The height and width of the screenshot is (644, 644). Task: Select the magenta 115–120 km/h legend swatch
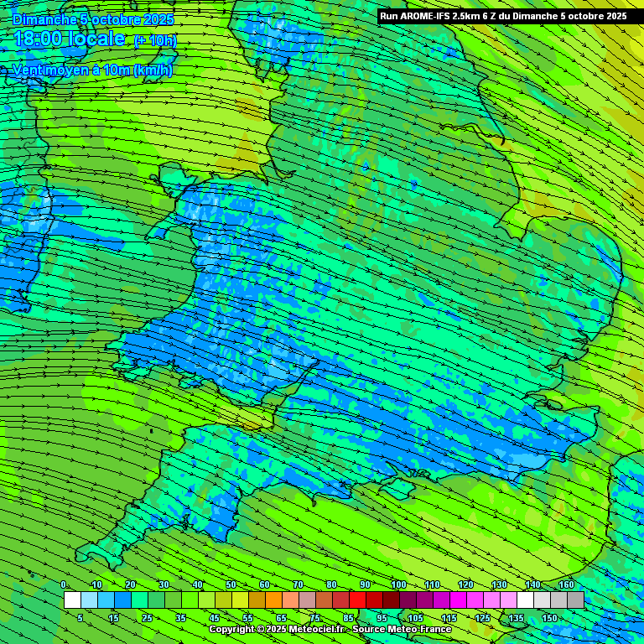(x=458, y=600)
